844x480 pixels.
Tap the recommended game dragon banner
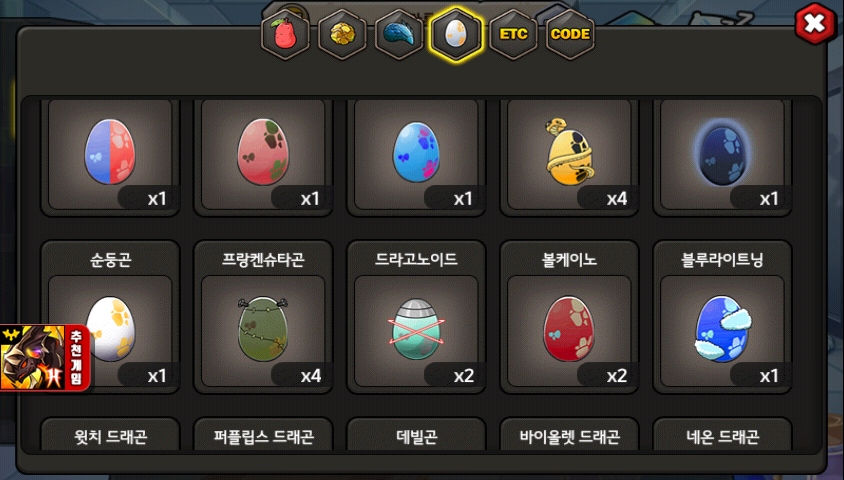coord(45,357)
